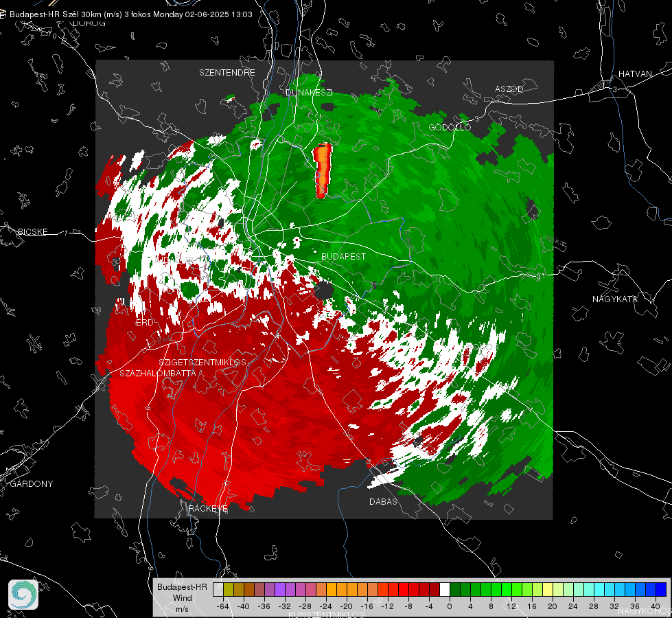Click the 0 legend scale value
672x618 pixels.
[x=449, y=606]
